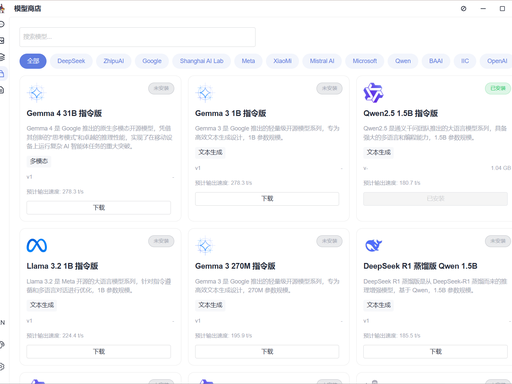
Task: Download Llama 3.2 1B with 下载 button
Action: coord(99,351)
